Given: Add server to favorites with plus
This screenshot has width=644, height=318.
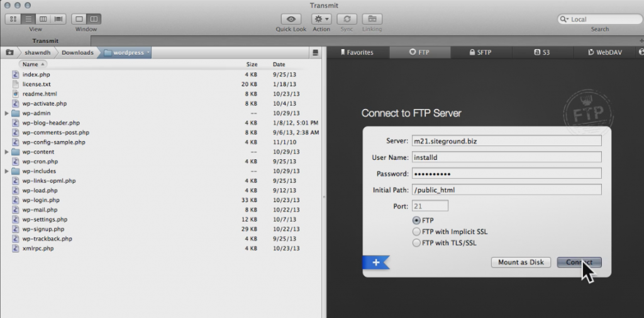Looking at the screenshot, I should 376,262.
